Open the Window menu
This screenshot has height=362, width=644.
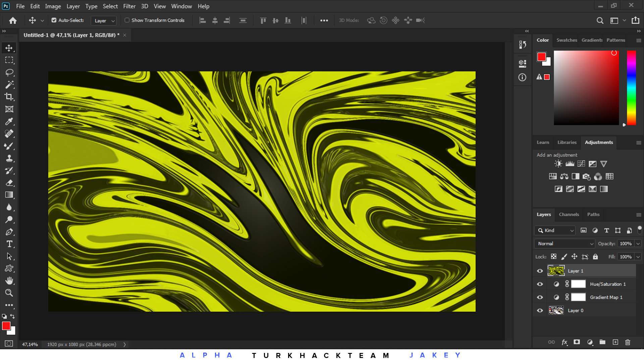181,6
